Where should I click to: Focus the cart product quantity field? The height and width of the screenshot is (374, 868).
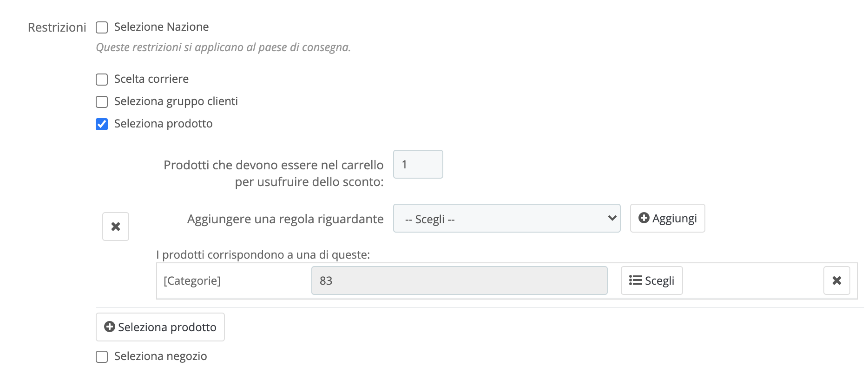[x=418, y=164]
